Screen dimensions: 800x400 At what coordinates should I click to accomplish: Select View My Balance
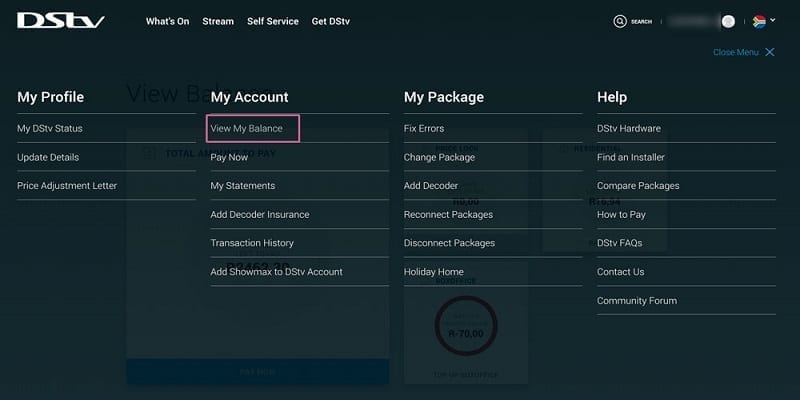click(x=246, y=129)
